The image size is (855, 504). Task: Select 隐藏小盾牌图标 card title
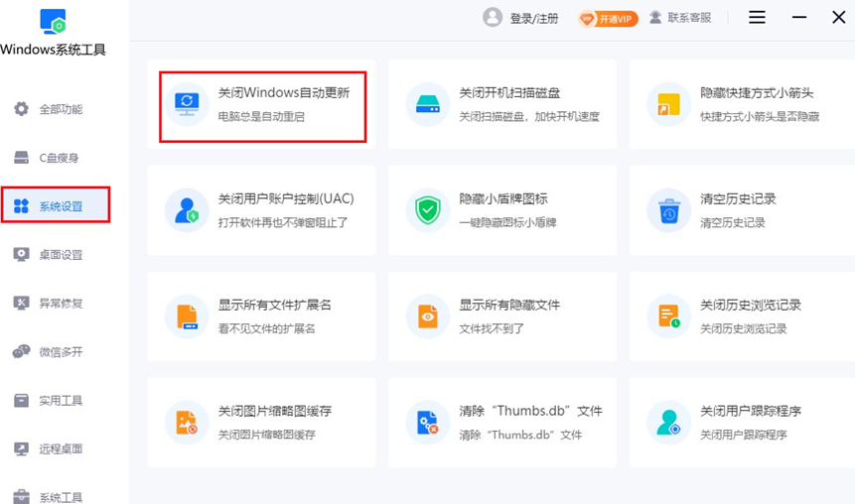click(x=503, y=198)
